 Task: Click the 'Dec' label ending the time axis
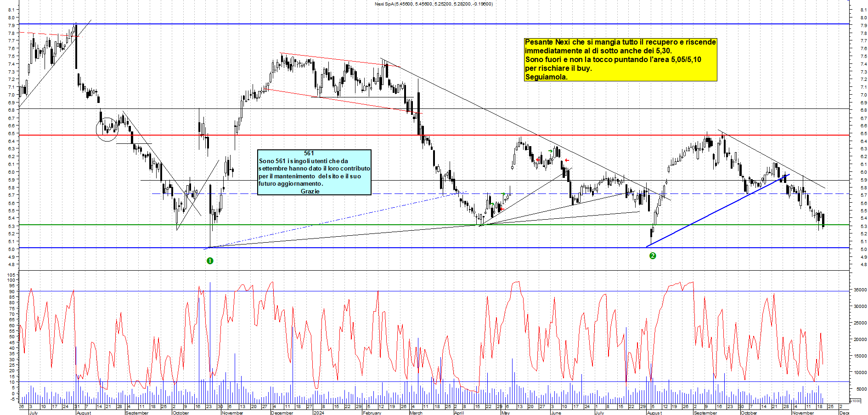pos(844,413)
